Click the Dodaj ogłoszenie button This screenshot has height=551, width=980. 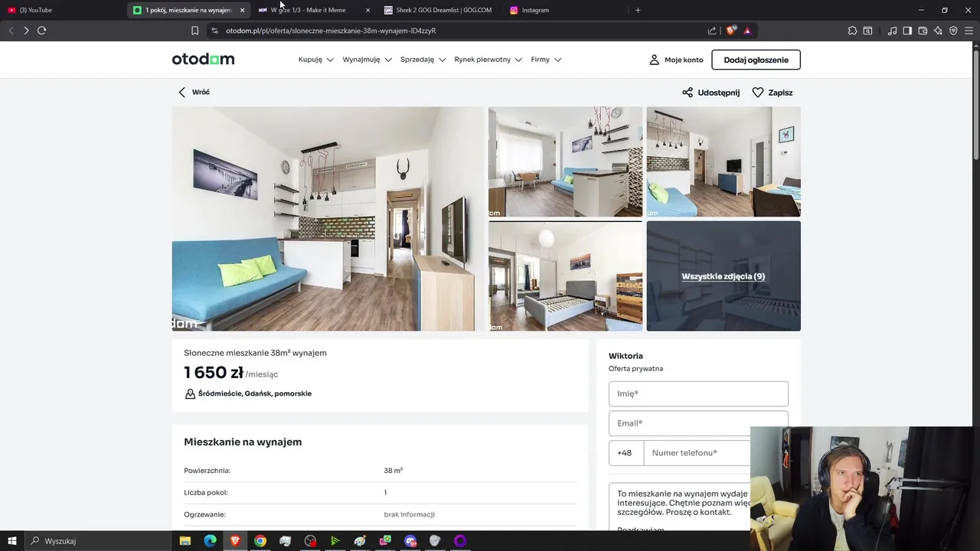pyautogui.click(x=756, y=60)
